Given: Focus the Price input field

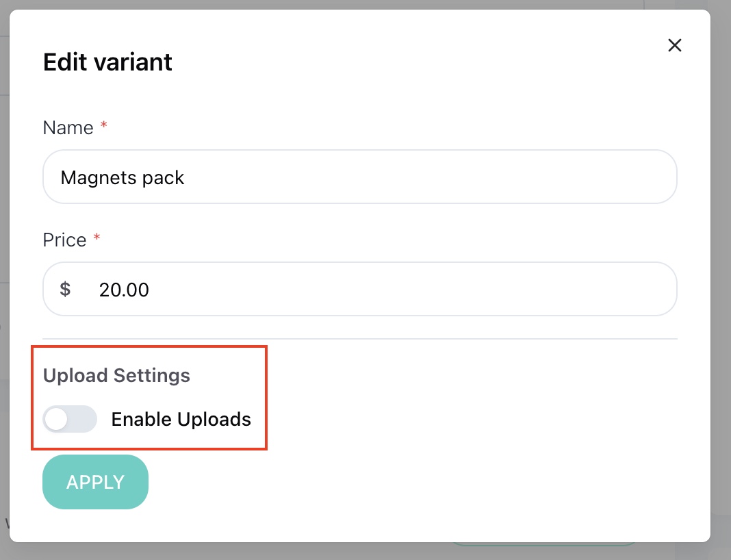Looking at the screenshot, I should coord(360,289).
